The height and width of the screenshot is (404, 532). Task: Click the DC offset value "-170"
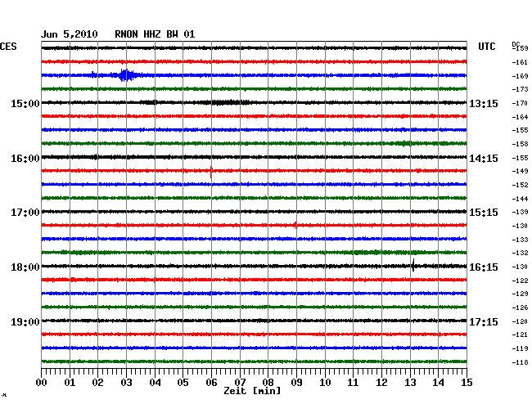pos(520,103)
